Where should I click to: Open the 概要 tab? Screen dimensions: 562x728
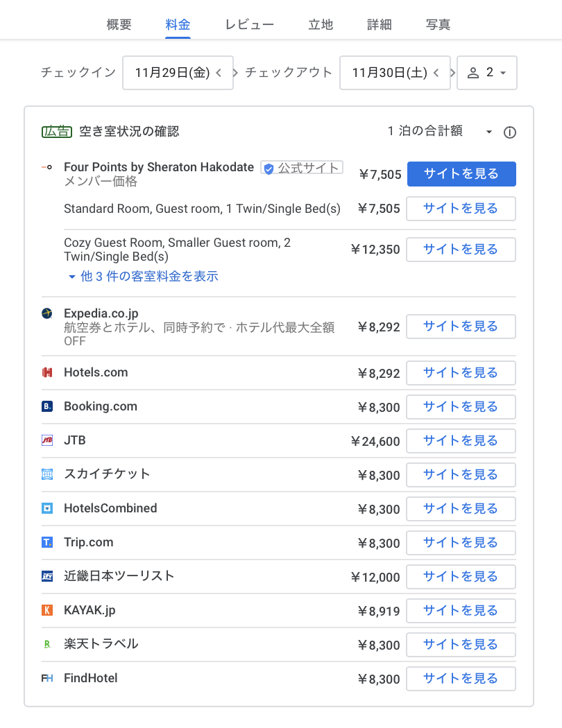[x=119, y=24]
